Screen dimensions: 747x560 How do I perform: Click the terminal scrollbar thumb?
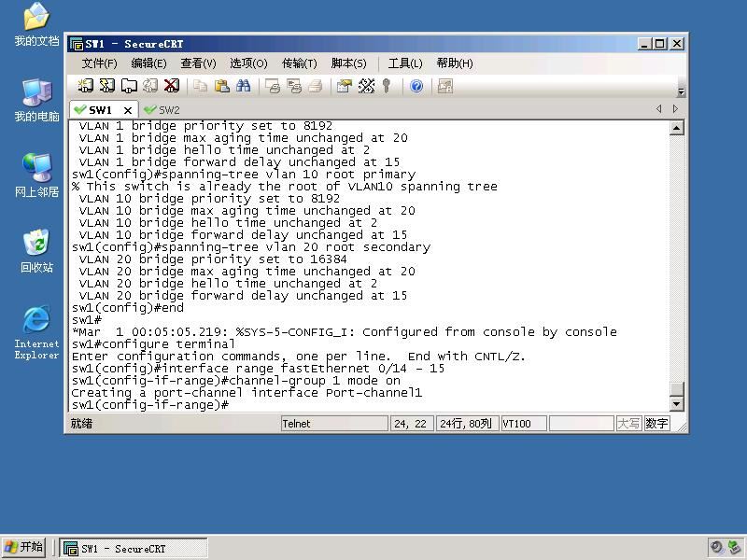coord(677,388)
